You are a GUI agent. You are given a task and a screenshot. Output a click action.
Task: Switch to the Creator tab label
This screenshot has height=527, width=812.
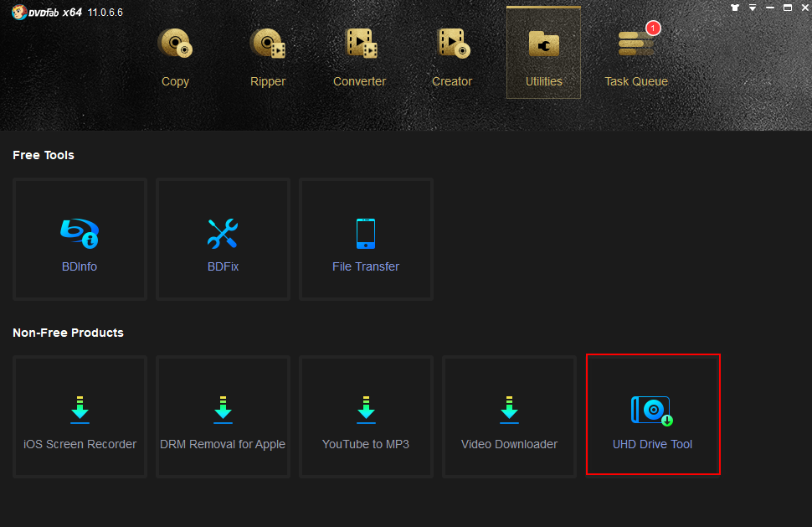[x=452, y=81]
